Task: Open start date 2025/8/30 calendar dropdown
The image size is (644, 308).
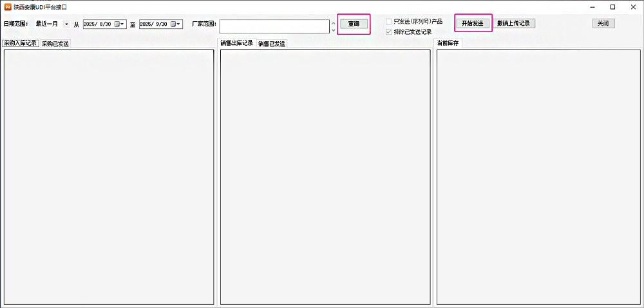Action: [x=120, y=24]
